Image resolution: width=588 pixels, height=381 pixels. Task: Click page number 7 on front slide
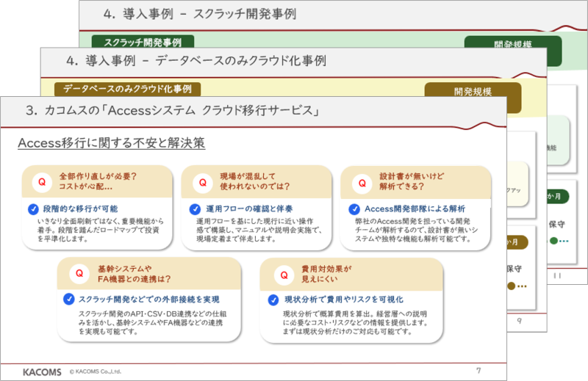[x=478, y=369]
